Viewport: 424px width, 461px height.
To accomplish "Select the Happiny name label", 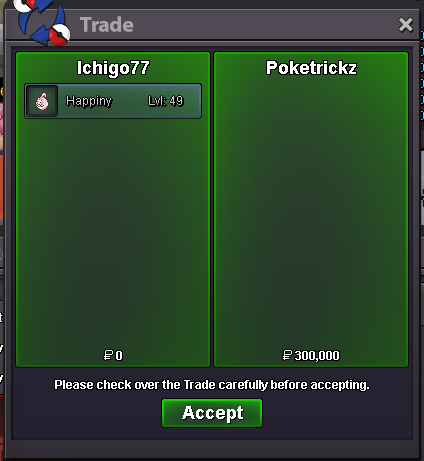I will click(89, 101).
